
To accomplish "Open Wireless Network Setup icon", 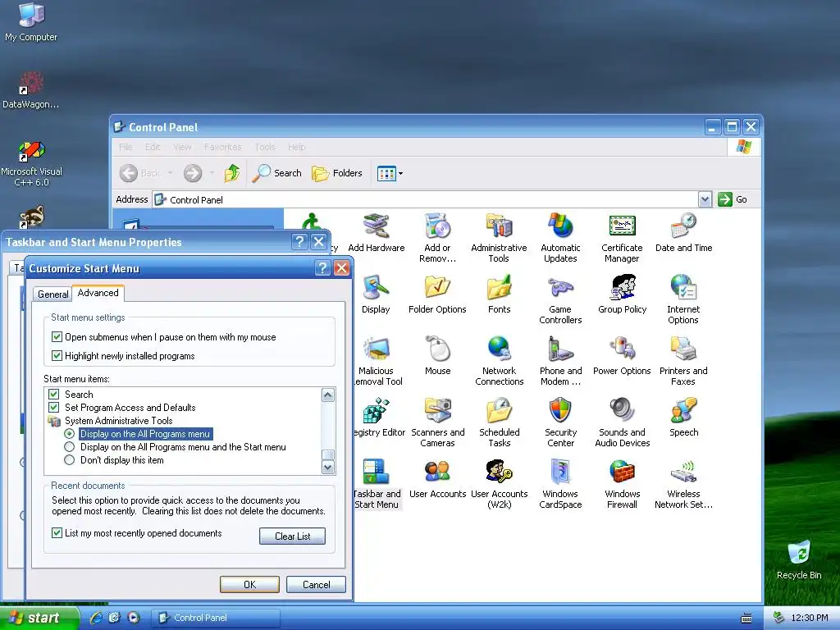I will (x=683, y=484).
